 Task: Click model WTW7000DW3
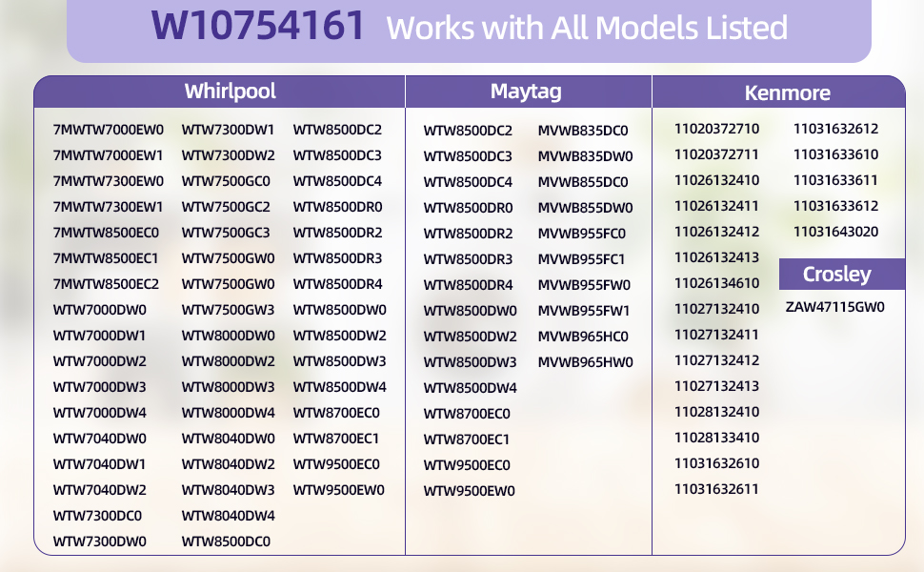[x=100, y=387]
